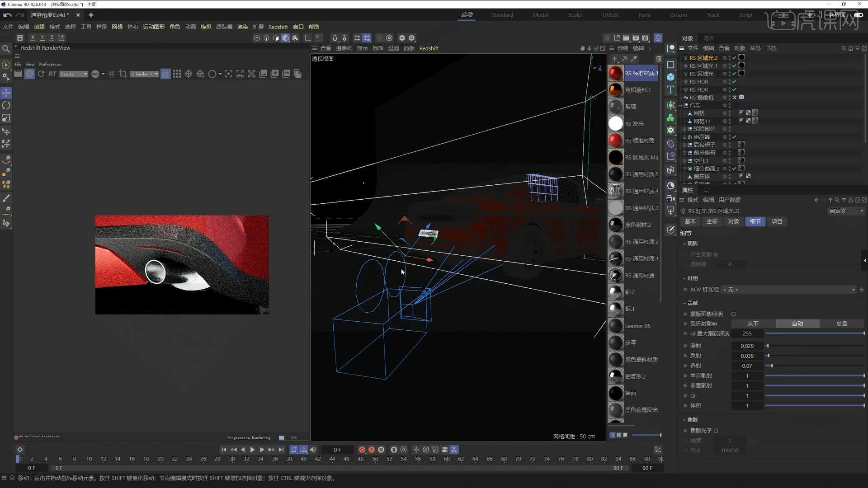Click 细节 in the RS light attribute tabs
The image size is (868, 488).
pyautogui.click(x=755, y=221)
